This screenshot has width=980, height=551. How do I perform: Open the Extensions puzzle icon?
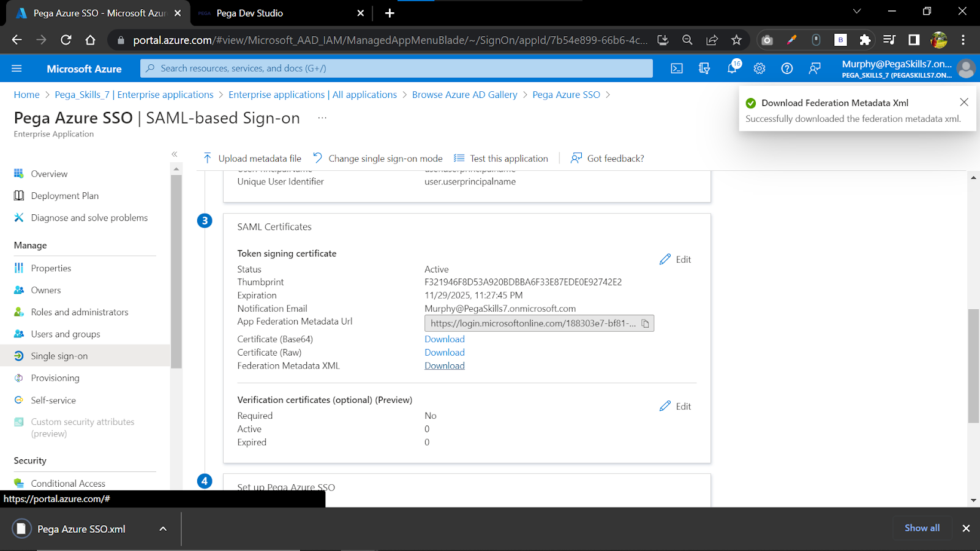(x=865, y=40)
